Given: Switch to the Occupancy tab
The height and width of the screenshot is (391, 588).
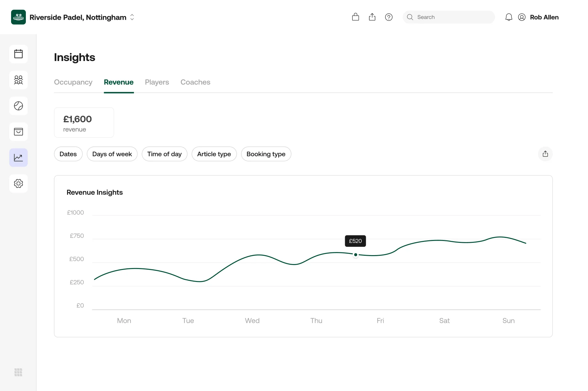Looking at the screenshot, I should pos(73,82).
